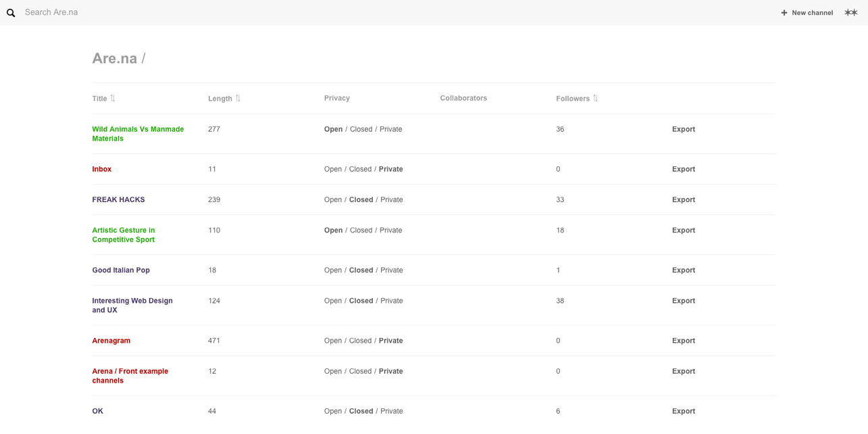Export the Arenagram channel

coord(684,341)
